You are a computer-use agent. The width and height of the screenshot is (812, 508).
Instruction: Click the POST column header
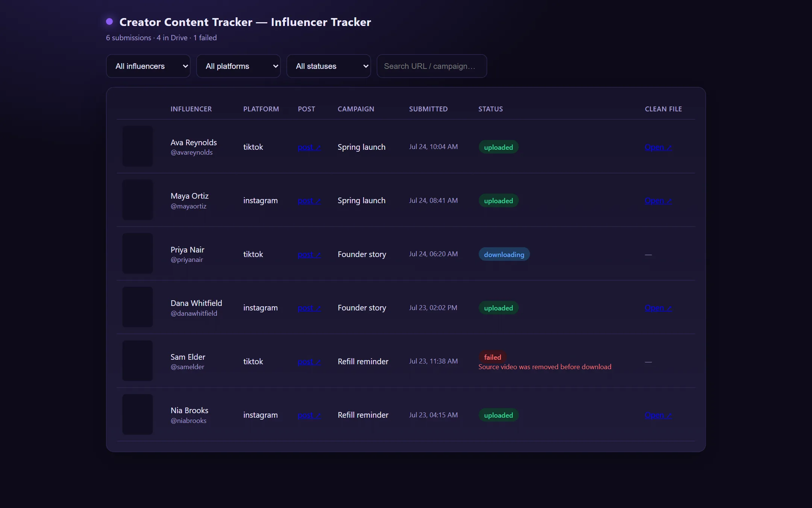click(x=306, y=109)
